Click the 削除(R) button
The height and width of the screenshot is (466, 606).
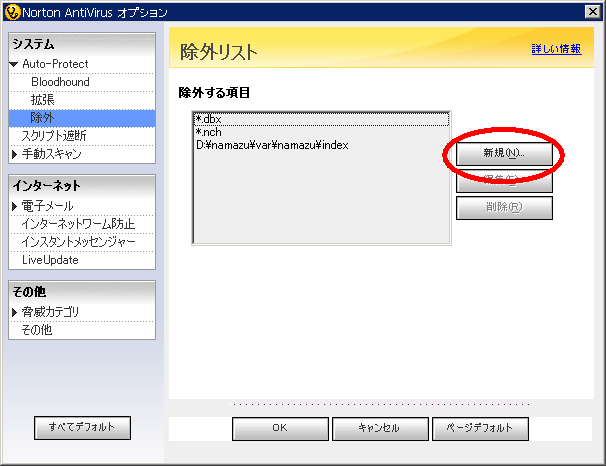(x=504, y=208)
